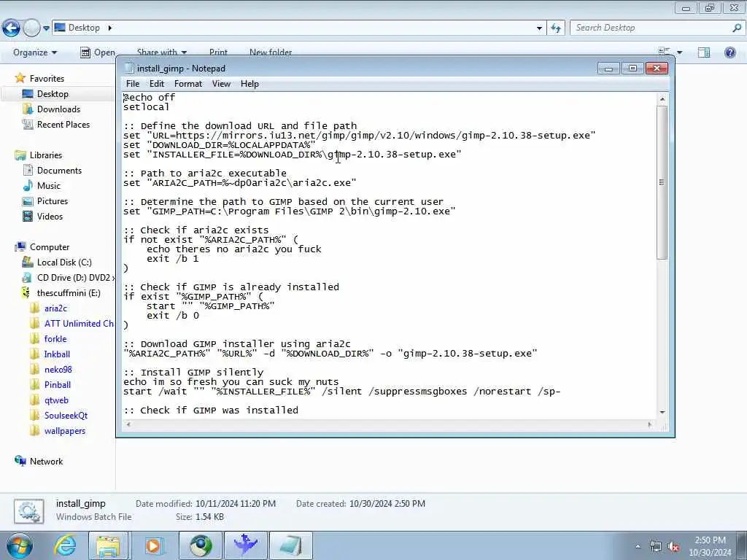The height and width of the screenshot is (560, 747).
Task: Select Desktop under Favorites
Action: 53,94
